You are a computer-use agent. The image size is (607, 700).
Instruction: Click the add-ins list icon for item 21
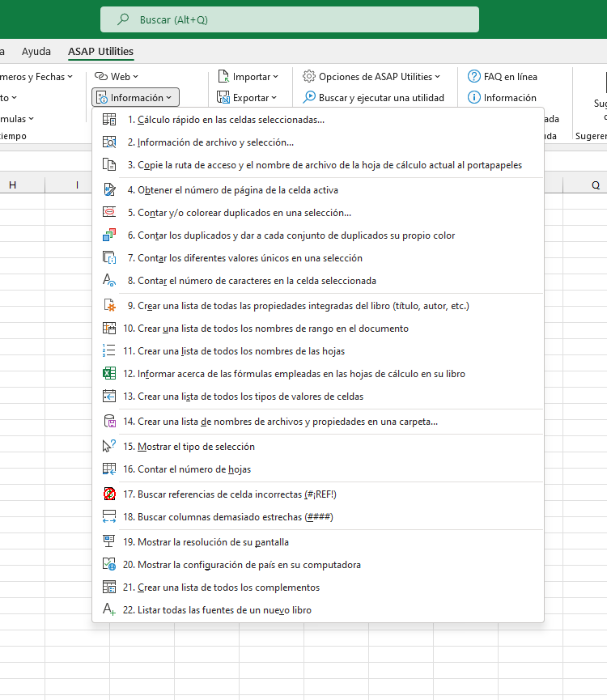tap(109, 588)
